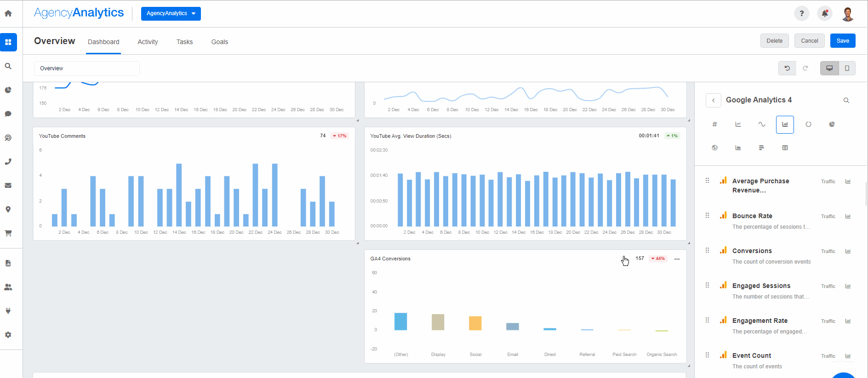
Task: Select the area chart widget type
Action: click(738, 148)
